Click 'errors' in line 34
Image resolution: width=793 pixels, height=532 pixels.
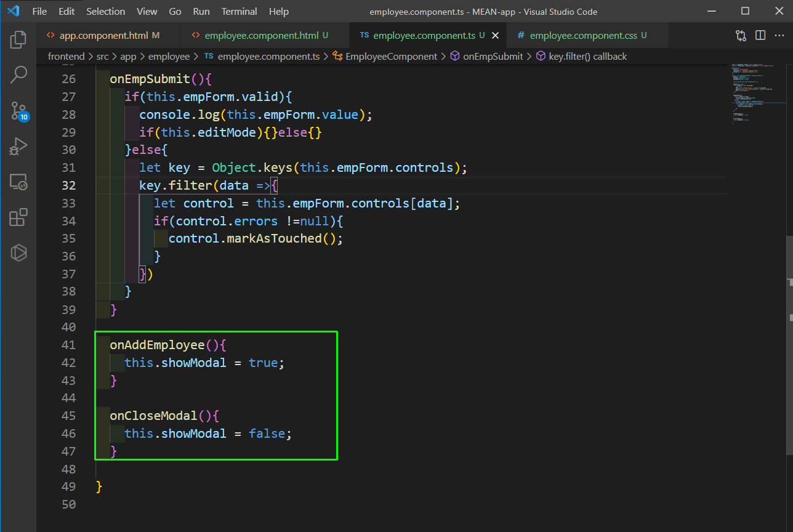coord(256,220)
